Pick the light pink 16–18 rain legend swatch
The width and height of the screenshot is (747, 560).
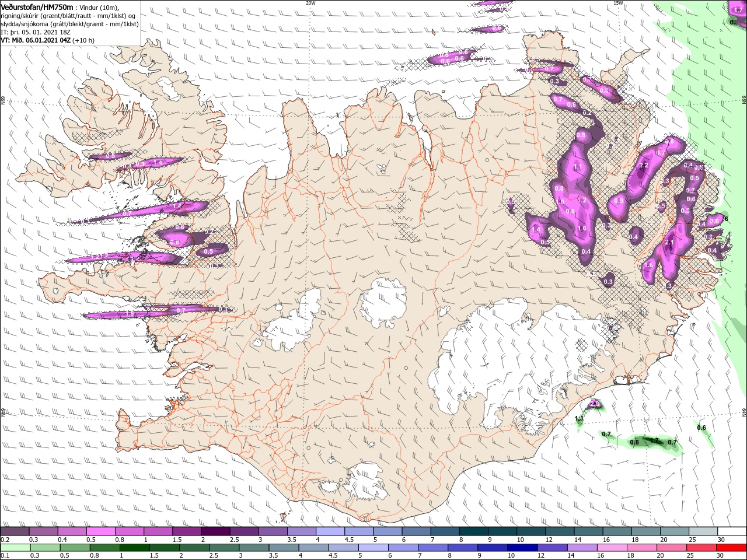point(612,548)
